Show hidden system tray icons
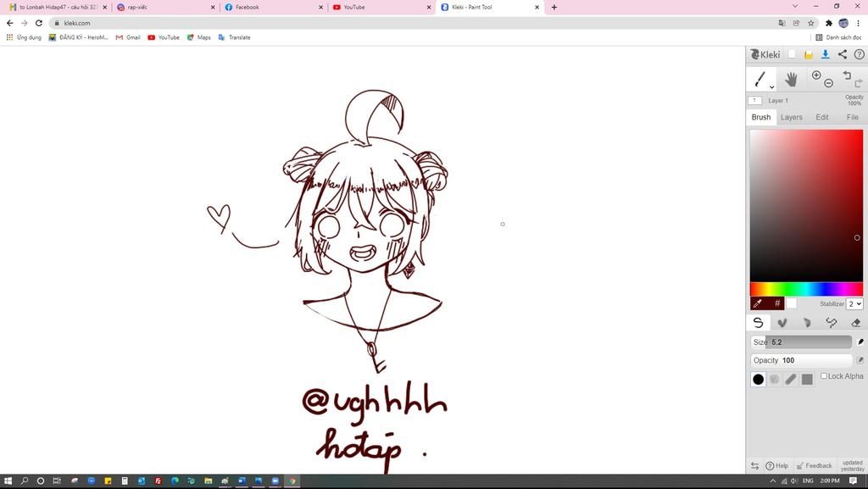868x489 pixels. coord(773,481)
